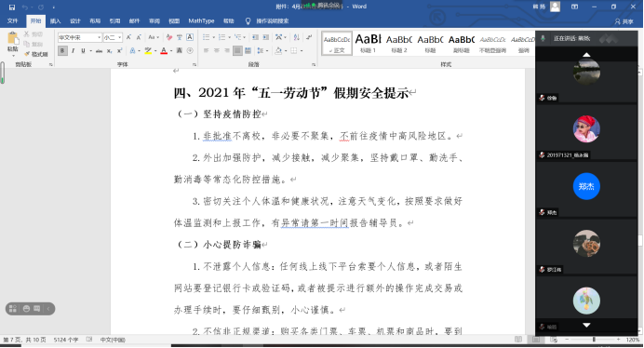Expand font color dropdown arrow

pyautogui.click(x=171, y=51)
